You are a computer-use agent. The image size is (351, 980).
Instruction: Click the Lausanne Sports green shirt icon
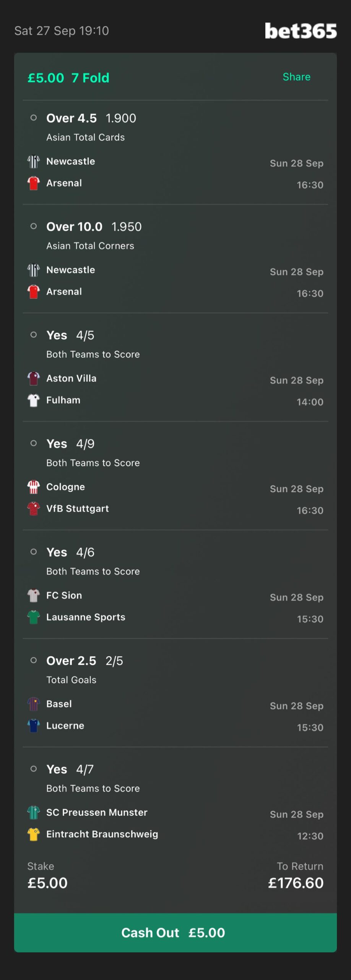[34, 617]
